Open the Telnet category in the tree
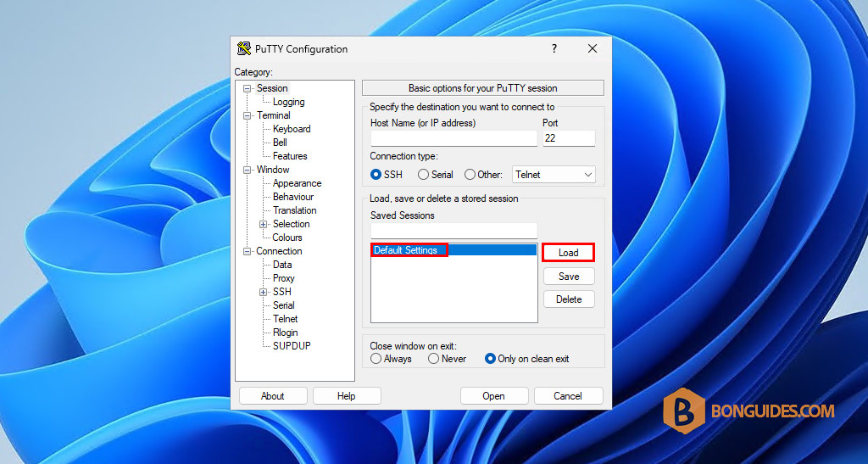Screen dimensions: 868x464 286,319
